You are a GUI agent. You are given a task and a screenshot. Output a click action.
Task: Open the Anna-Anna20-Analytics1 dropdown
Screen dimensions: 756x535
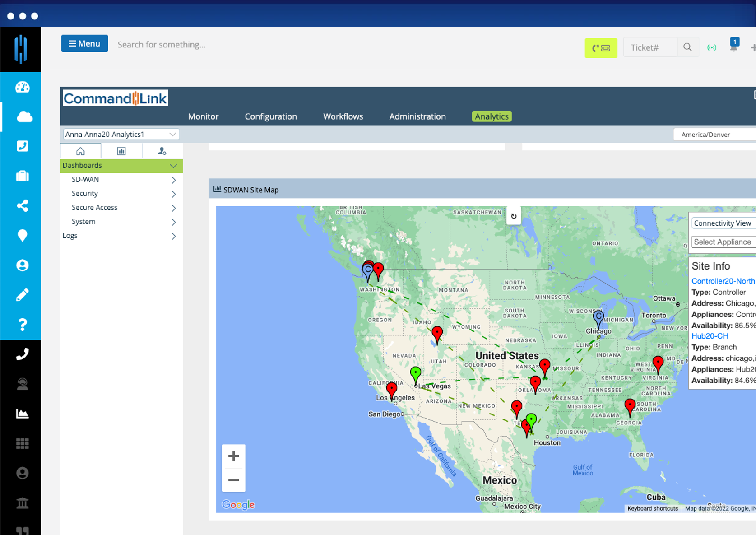(120, 134)
